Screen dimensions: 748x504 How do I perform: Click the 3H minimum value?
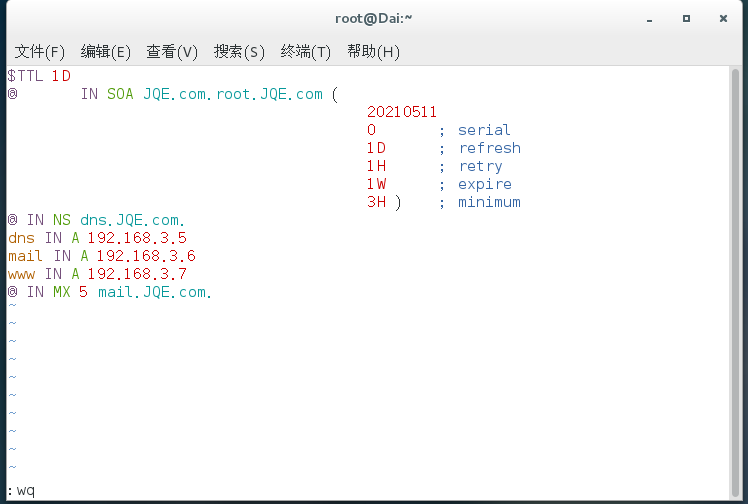tap(376, 202)
